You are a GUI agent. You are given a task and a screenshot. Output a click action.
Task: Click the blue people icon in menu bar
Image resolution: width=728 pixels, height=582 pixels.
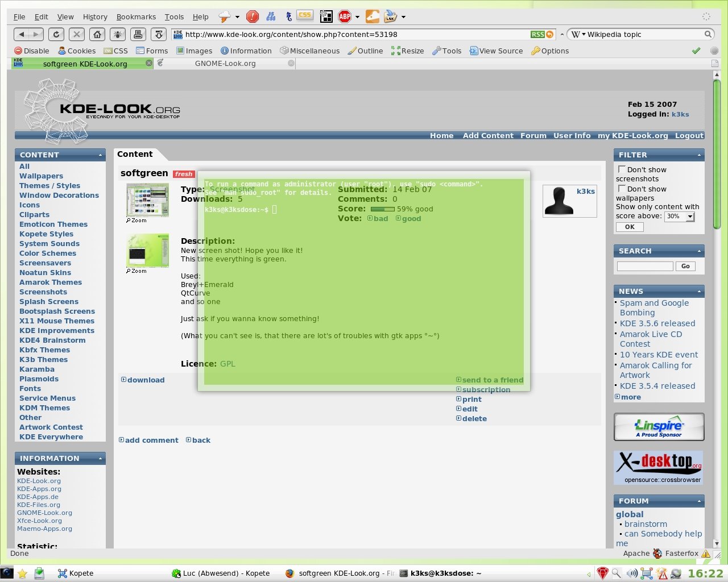(271, 16)
